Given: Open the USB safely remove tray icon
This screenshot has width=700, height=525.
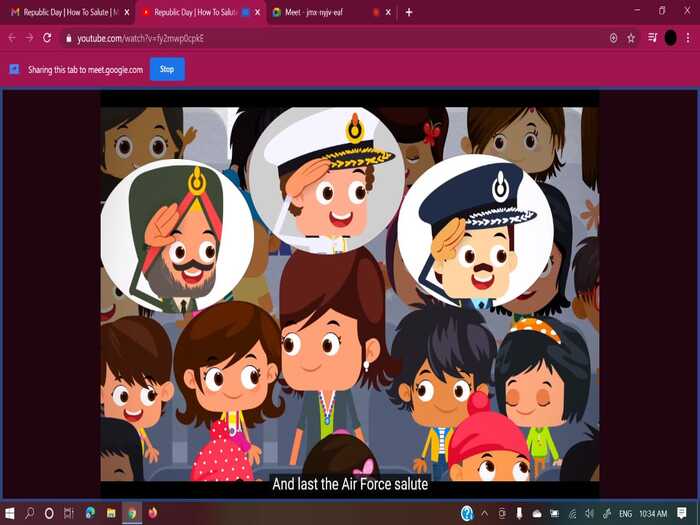Looking at the screenshot, I should (519, 513).
